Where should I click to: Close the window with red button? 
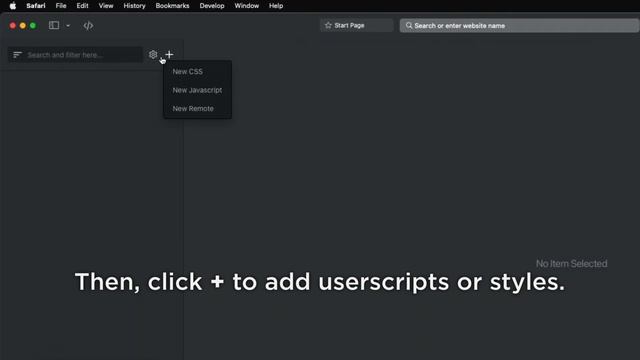13,25
